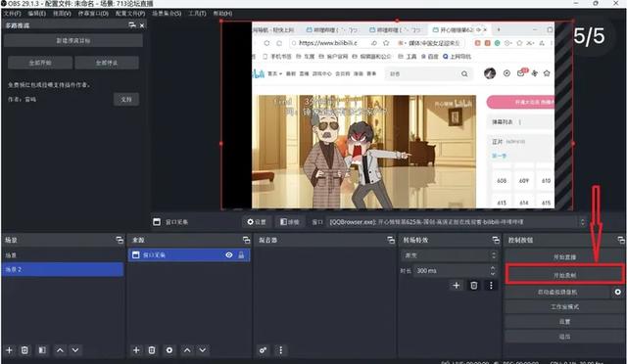Click 开始直播 start streaming button
The width and height of the screenshot is (627, 364).
(x=564, y=257)
